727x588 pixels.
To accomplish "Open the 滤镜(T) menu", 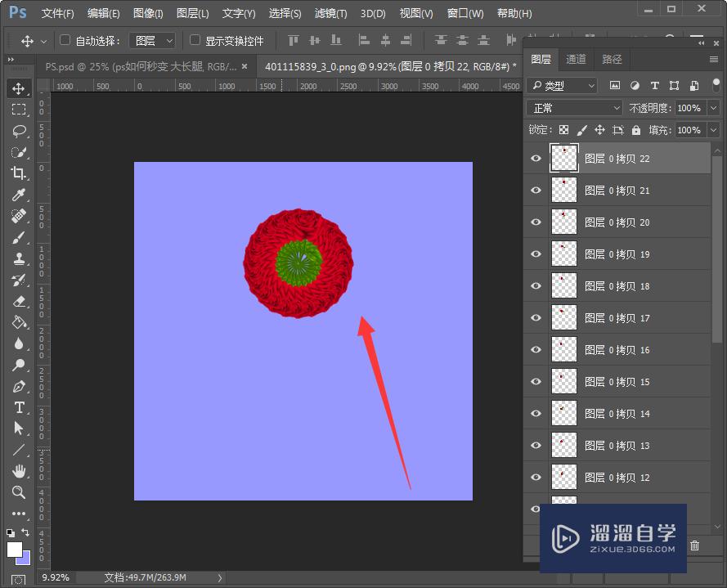I will tap(330, 14).
